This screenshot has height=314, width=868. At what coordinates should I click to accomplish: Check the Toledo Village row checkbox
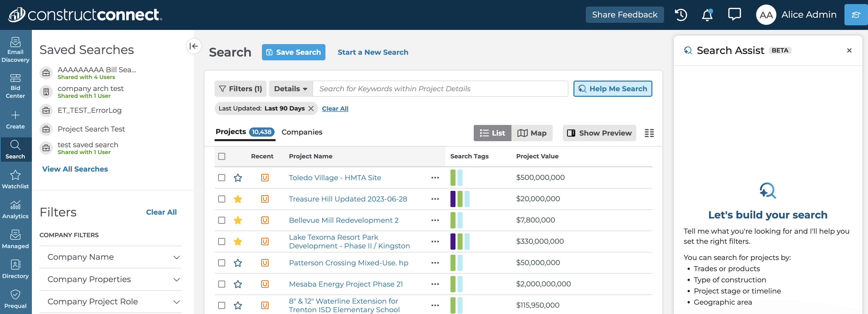[x=222, y=178]
